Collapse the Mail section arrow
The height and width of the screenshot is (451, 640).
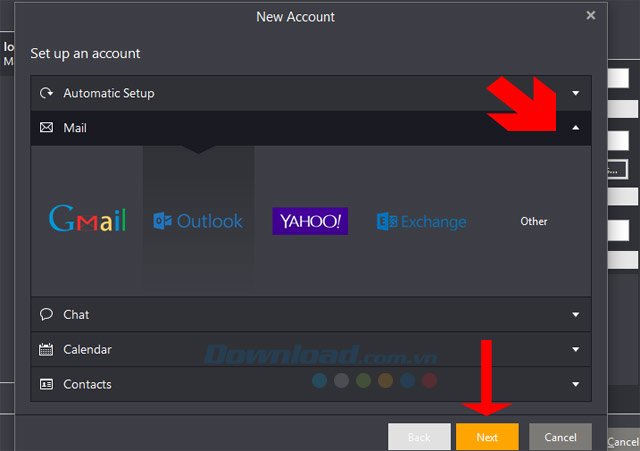pyautogui.click(x=576, y=128)
